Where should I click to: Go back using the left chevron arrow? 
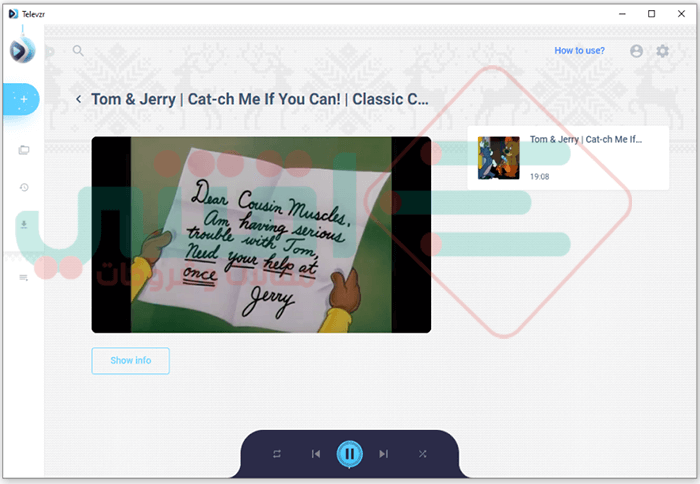79,99
